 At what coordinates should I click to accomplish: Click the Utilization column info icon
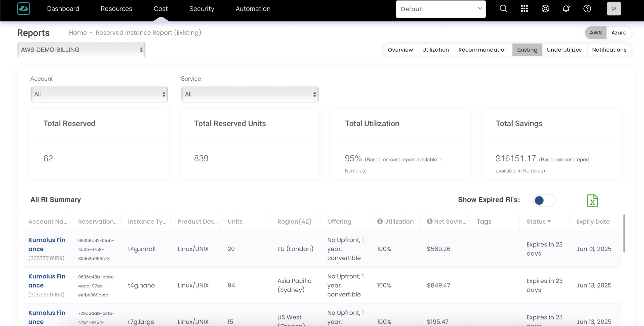(380, 221)
